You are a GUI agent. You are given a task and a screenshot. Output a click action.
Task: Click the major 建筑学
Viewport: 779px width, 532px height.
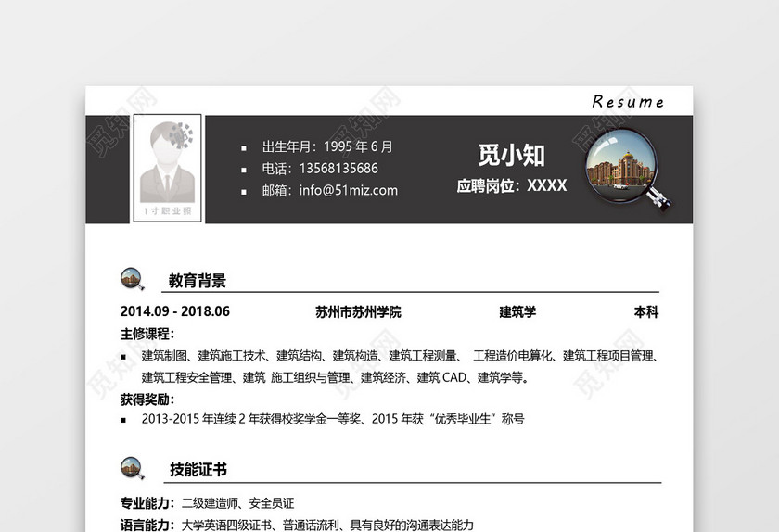pyautogui.click(x=517, y=312)
